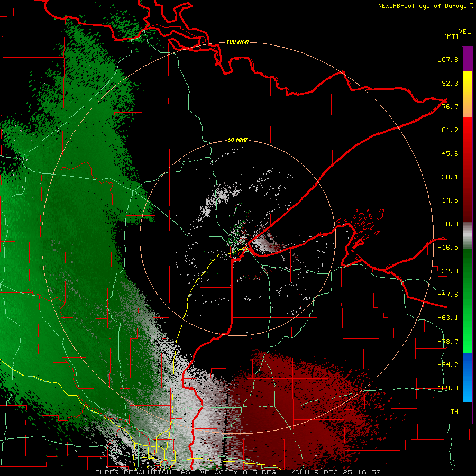Click the 14.5 velocity scale value
The width and height of the screenshot is (476, 476).
click(x=450, y=200)
